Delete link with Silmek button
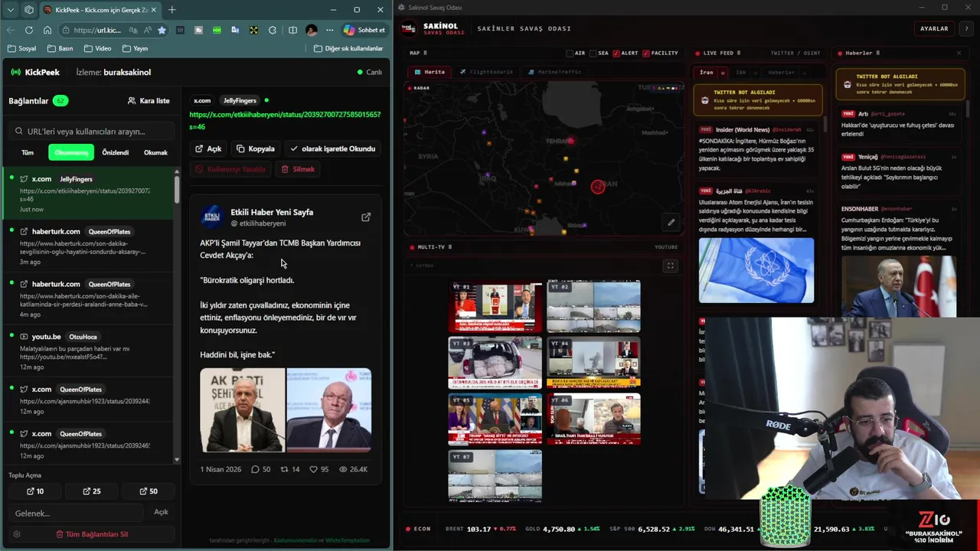 point(298,169)
